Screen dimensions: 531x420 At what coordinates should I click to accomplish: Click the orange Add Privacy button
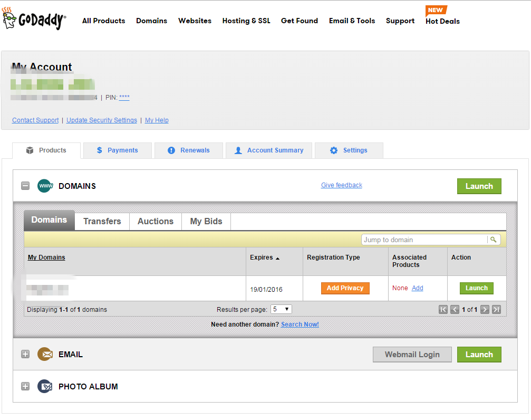point(345,288)
